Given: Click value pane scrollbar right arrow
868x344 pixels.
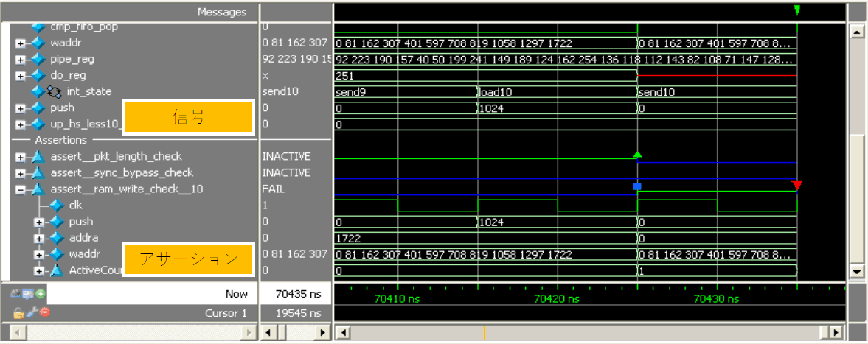Looking at the screenshot, I should point(324,333).
